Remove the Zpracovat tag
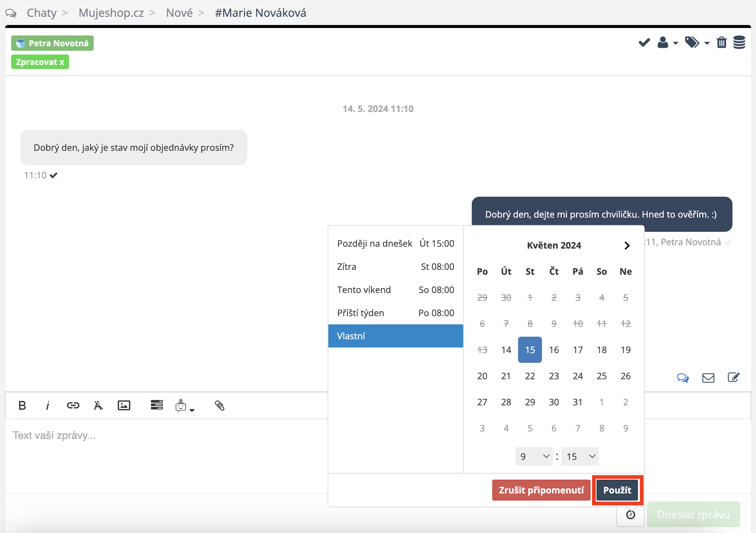 [62, 62]
